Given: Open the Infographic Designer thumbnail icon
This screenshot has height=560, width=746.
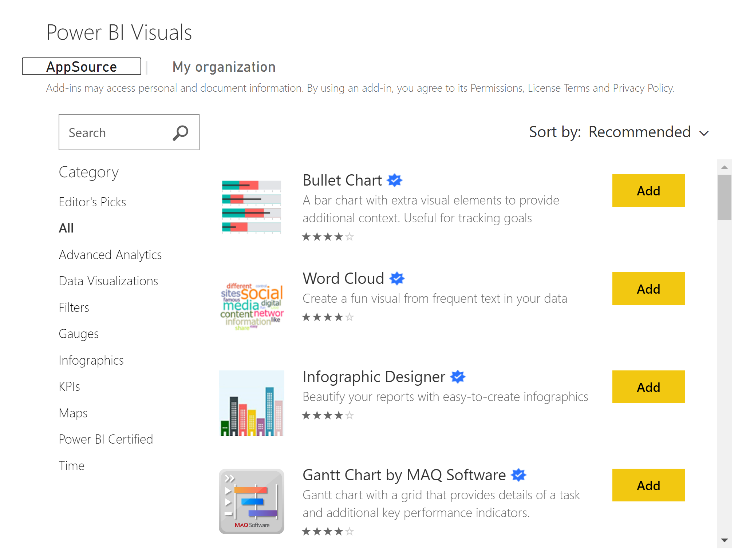Looking at the screenshot, I should 251,403.
